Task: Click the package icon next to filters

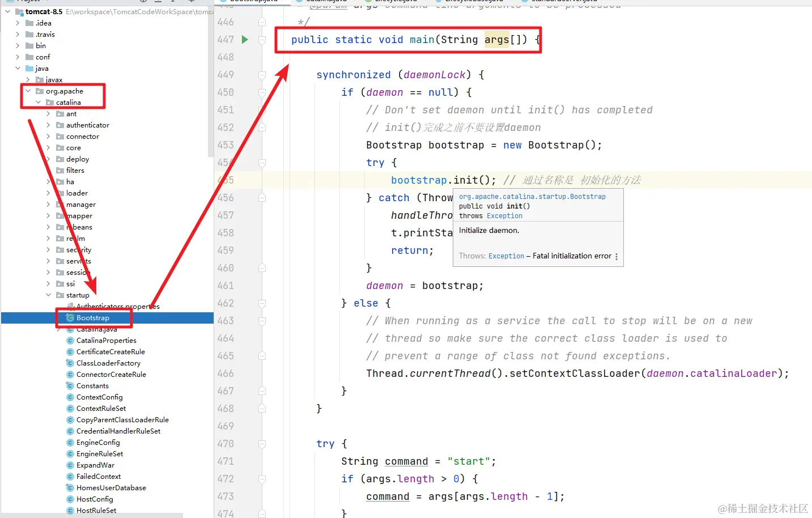Action: [60, 171]
